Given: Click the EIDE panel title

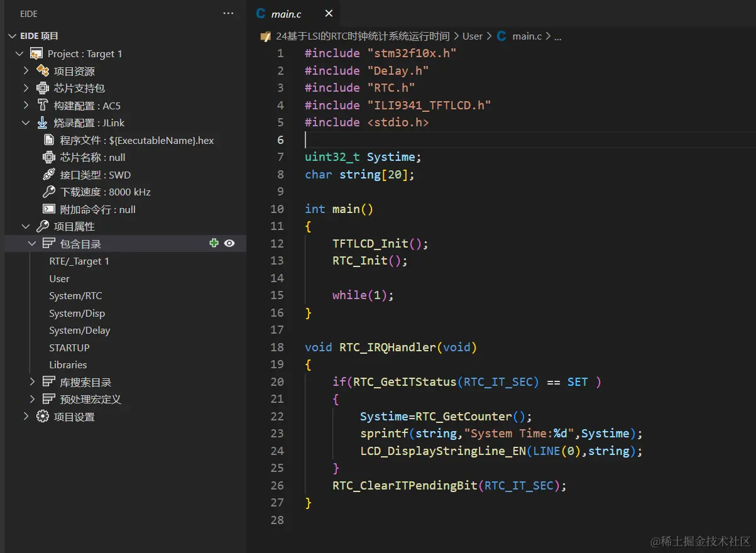Looking at the screenshot, I should [x=29, y=13].
